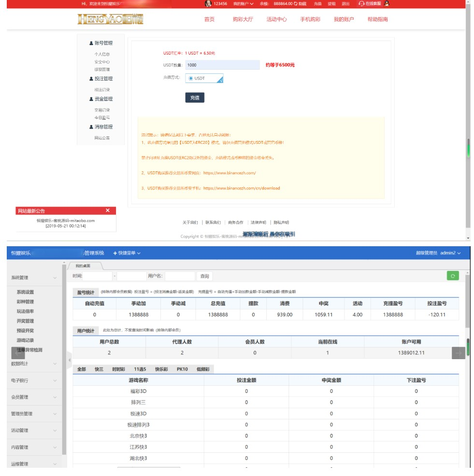Click the HengYao logo

point(110,19)
